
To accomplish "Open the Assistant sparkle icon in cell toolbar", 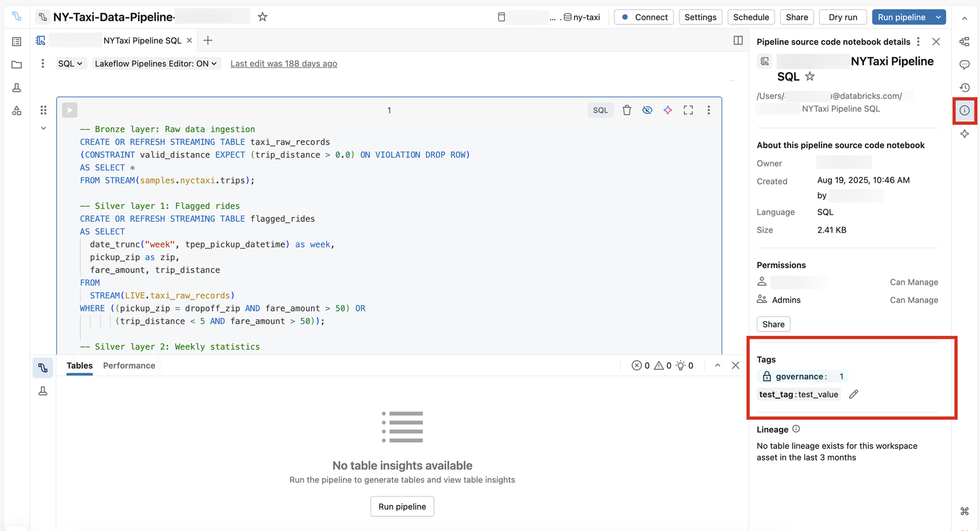I will pos(668,110).
